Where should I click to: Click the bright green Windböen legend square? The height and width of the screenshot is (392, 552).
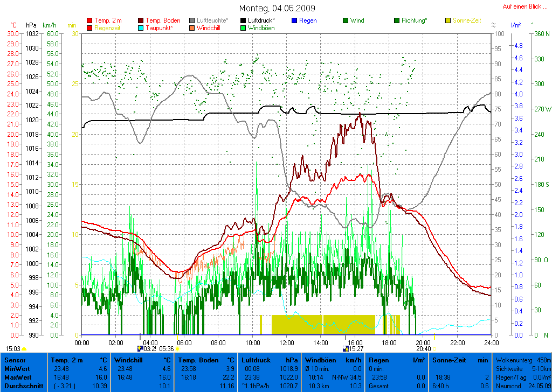(244, 27)
